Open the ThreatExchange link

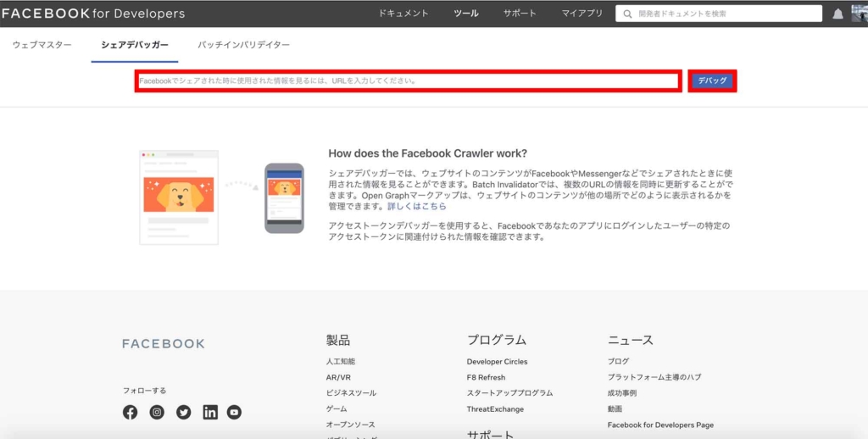pyautogui.click(x=495, y=409)
